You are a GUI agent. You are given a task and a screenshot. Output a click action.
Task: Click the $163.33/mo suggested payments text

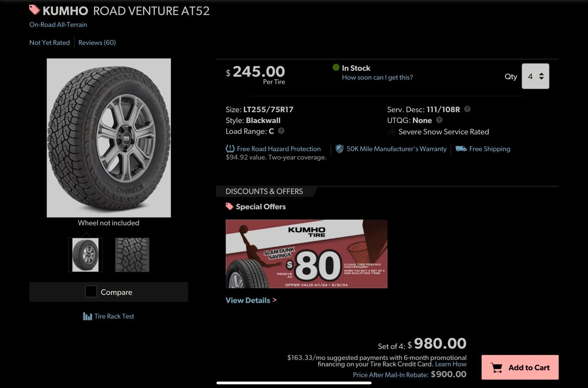click(377, 361)
